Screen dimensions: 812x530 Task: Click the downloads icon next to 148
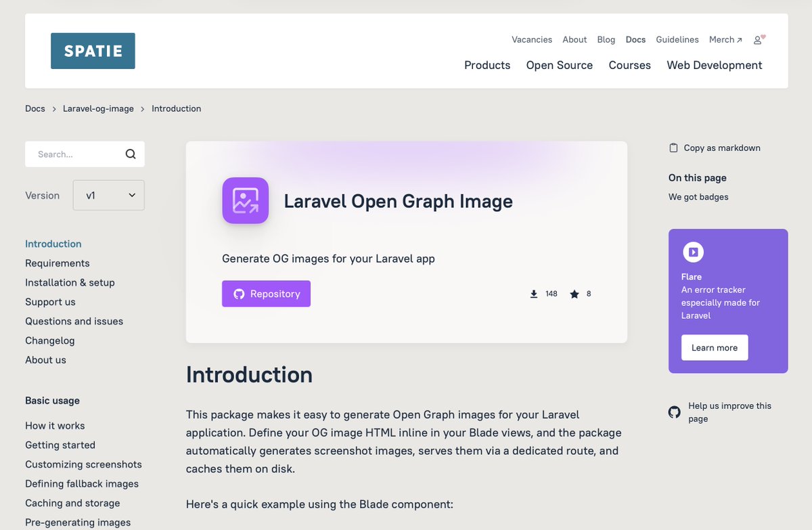(534, 294)
